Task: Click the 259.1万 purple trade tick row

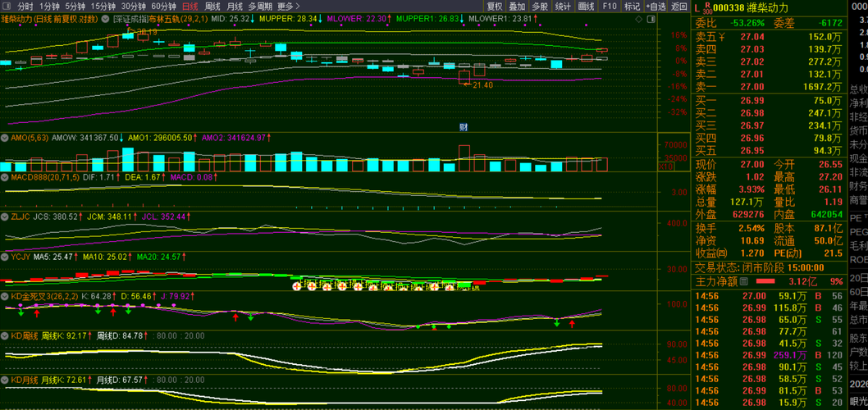Action: pos(770,355)
